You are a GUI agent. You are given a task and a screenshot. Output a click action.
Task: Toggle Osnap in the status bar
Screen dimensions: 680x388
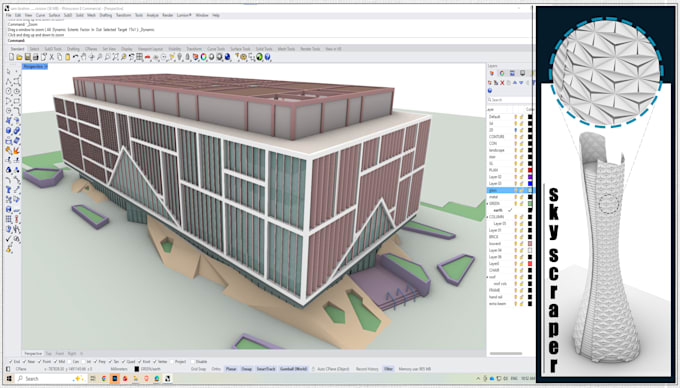[246, 369]
